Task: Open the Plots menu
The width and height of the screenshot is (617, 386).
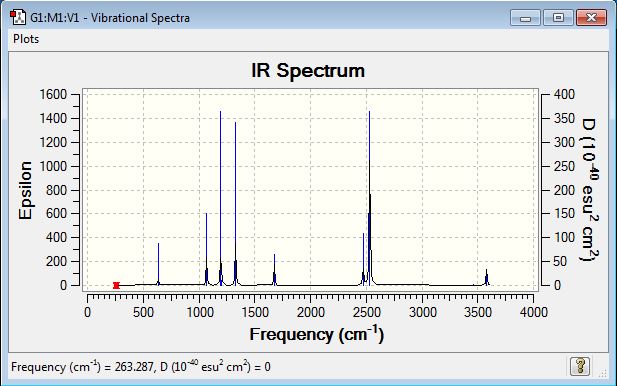Action: (26, 39)
